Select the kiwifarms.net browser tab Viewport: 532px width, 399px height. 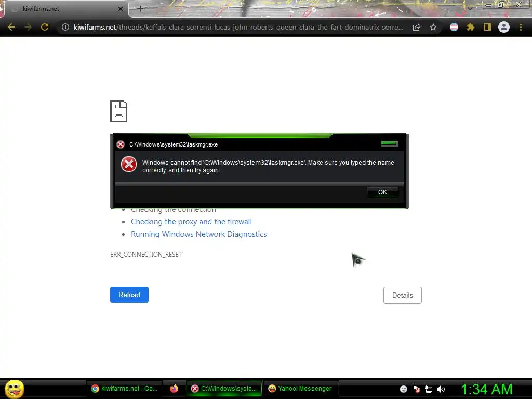coord(64,9)
